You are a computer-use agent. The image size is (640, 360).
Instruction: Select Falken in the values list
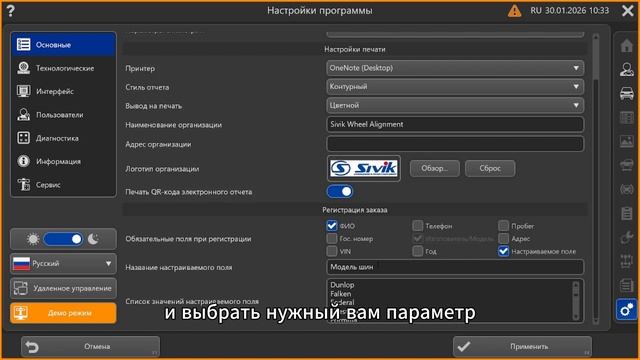[340, 294]
